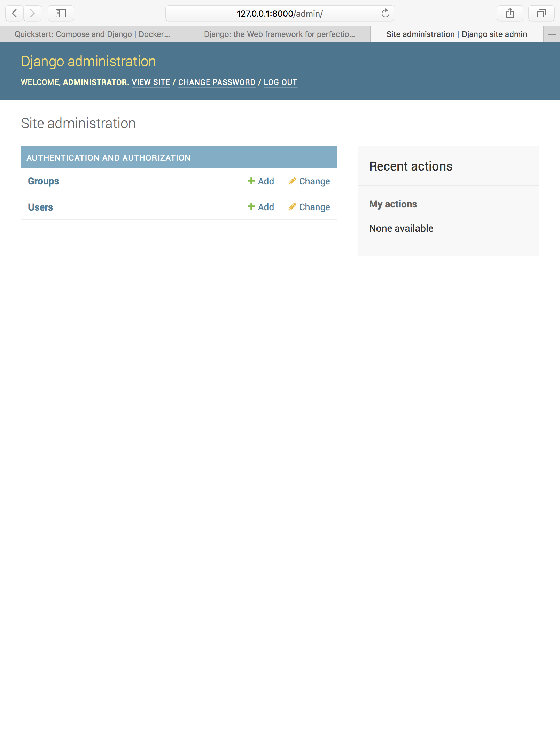The width and height of the screenshot is (560, 731).
Task: Go back with the browser back arrow
Action: [14, 14]
